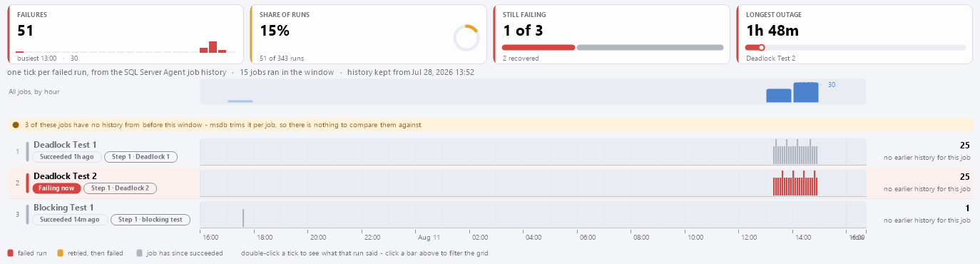Click the Share of Runs donut ring

pyautogui.click(x=466, y=37)
